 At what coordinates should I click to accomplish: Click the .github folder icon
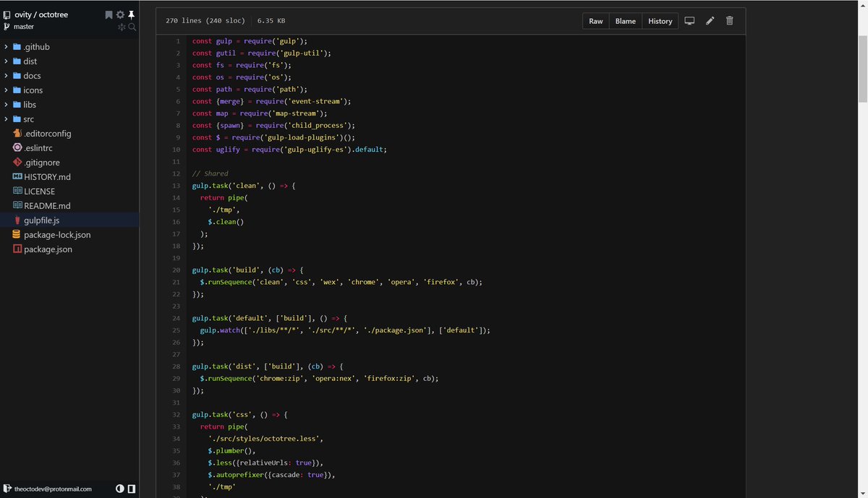pos(17,47)
